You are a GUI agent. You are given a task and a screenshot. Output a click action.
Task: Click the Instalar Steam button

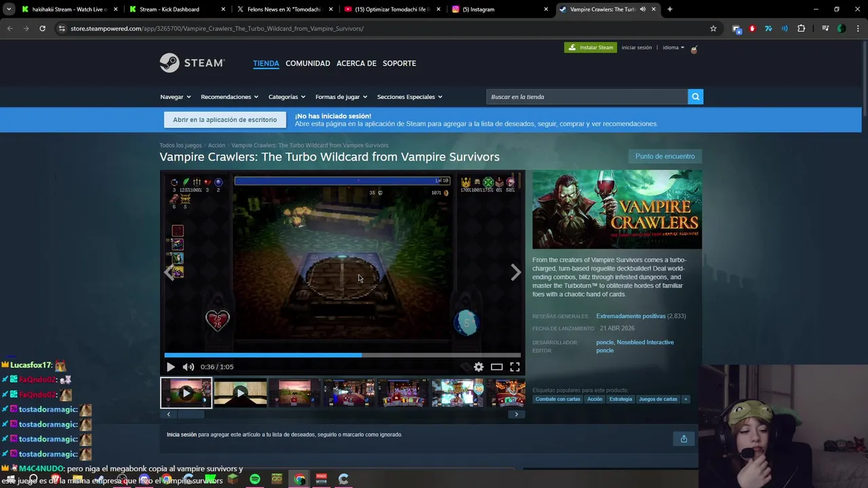591,47
